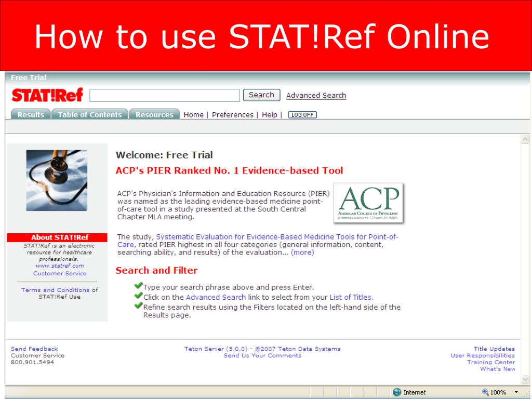Viewport: 532px width, 399px height.
Task: Open the Systematic Evaluation study link
Action: tap(258, 241)
